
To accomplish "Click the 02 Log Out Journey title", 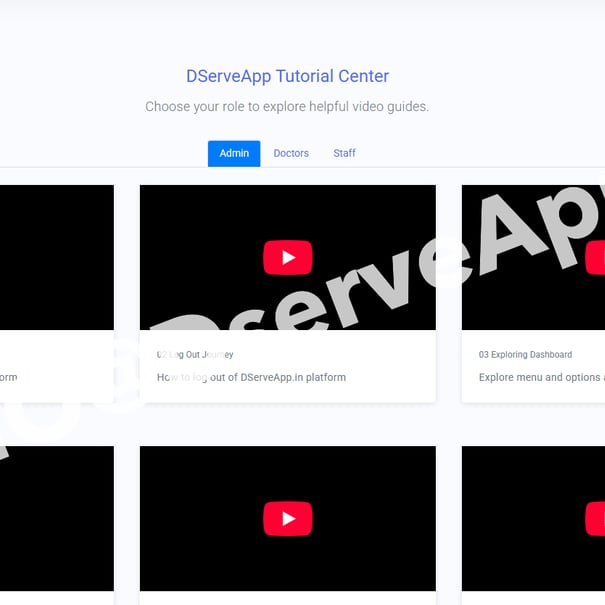I will point(195,355).
